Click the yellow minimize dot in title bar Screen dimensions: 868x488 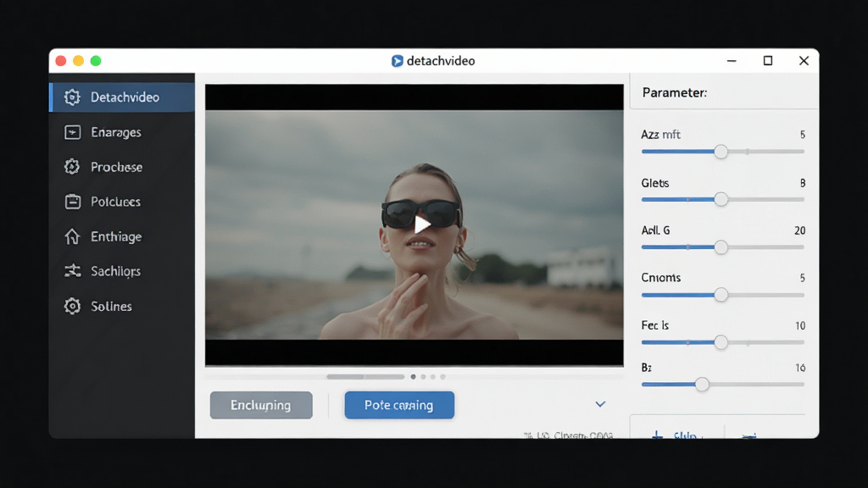coord(79,61)
